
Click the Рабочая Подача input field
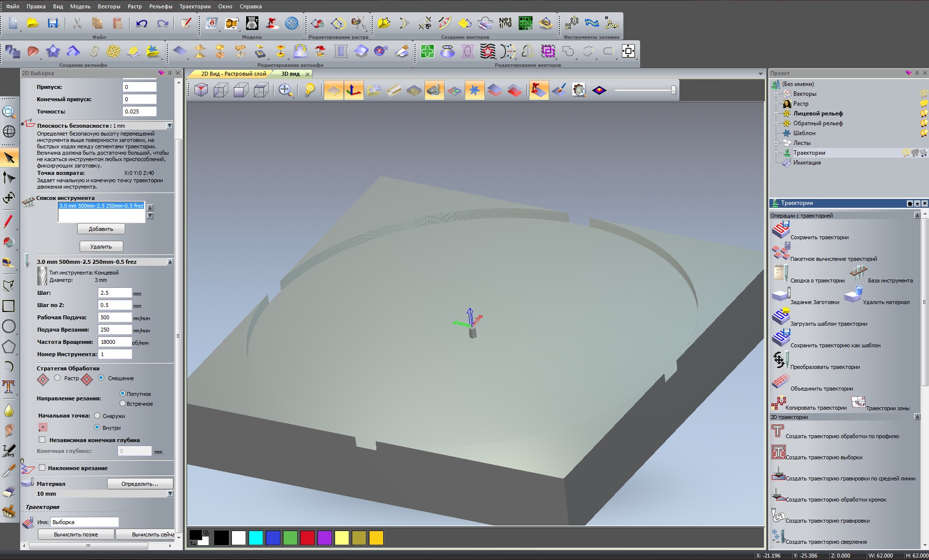pyautogui.click(x=115, y=317)
